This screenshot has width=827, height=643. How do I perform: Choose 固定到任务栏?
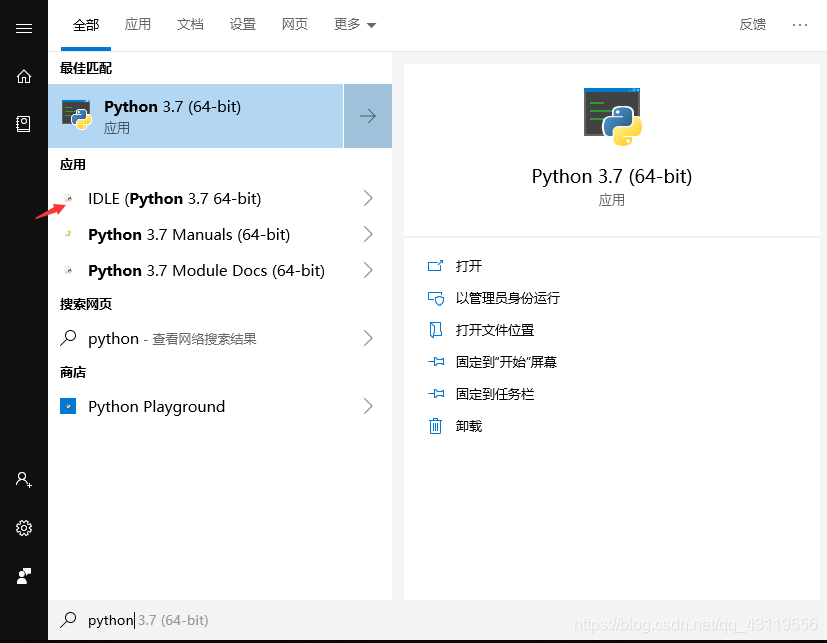495,394
